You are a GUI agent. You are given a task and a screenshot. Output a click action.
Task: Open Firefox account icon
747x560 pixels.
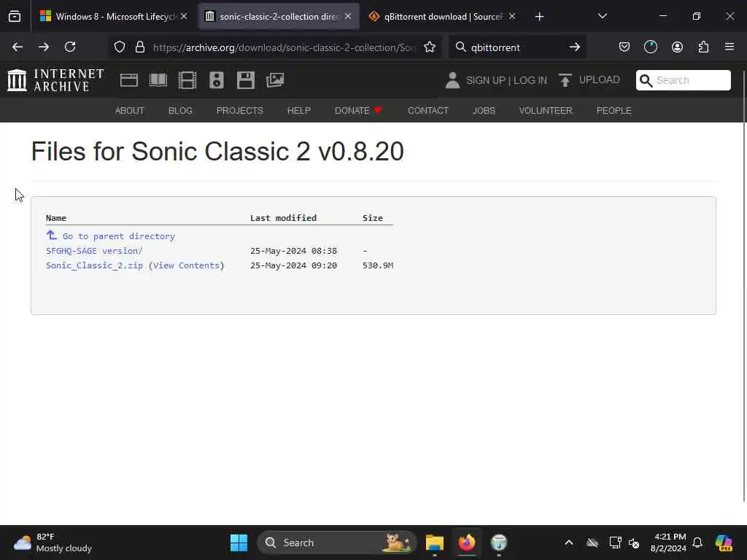(x=677, y=47)
